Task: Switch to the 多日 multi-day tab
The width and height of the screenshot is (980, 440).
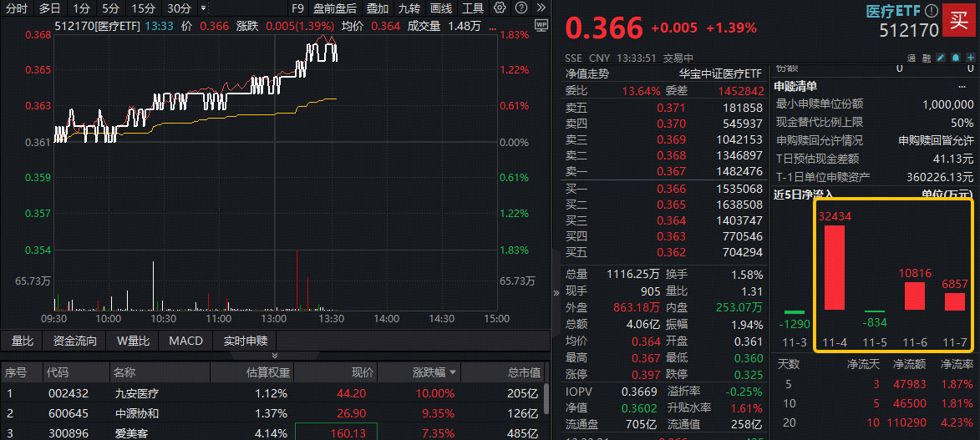Action: click(49, 8)
